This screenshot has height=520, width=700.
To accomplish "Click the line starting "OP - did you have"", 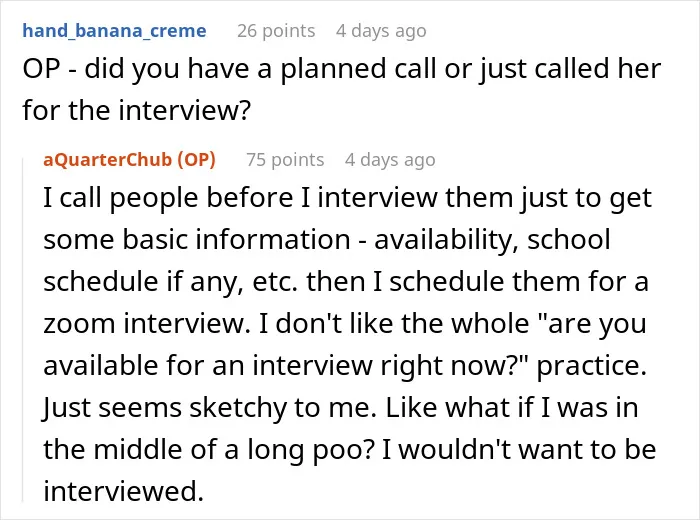I will (x=342, y=69).
